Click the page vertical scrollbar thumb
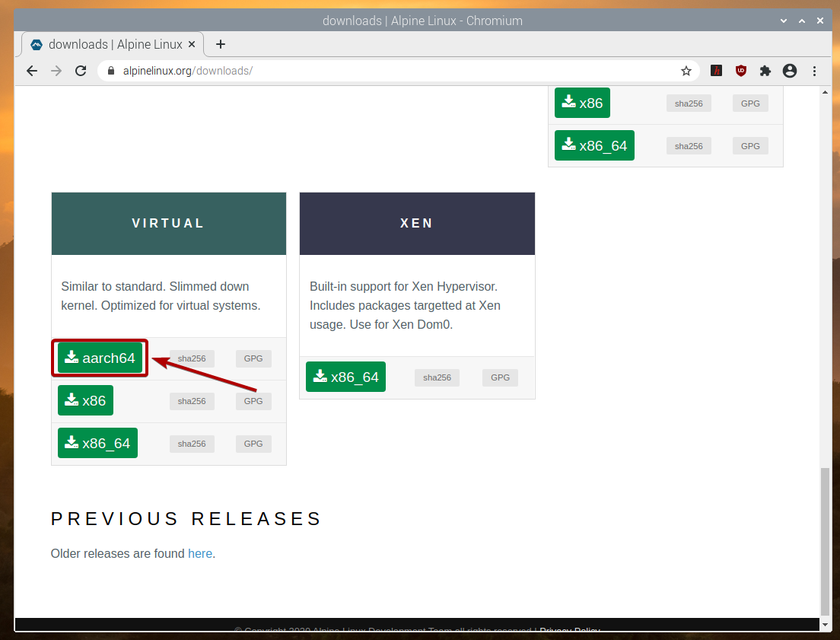This screenshot has height=640, width=840. point(825,541)
